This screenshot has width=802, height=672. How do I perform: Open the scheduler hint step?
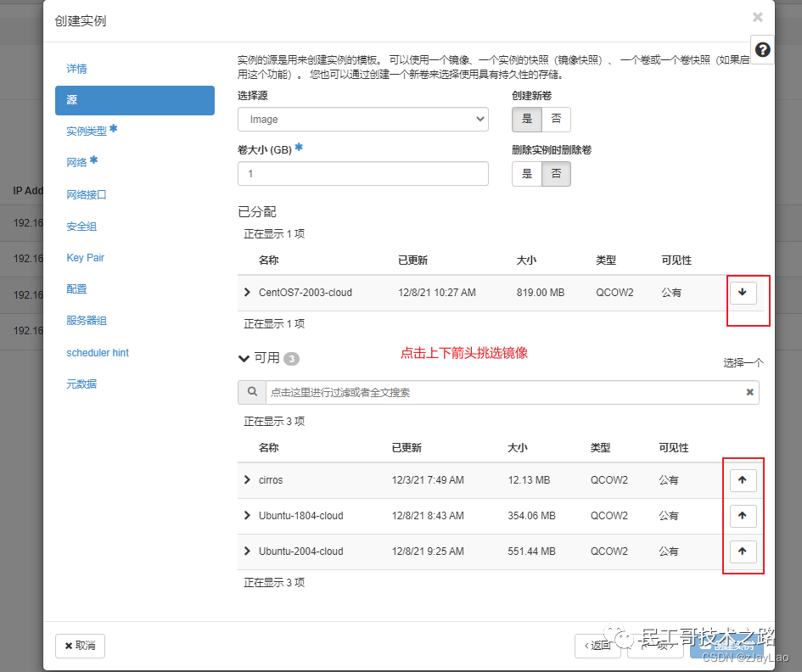tap(98, 352)
